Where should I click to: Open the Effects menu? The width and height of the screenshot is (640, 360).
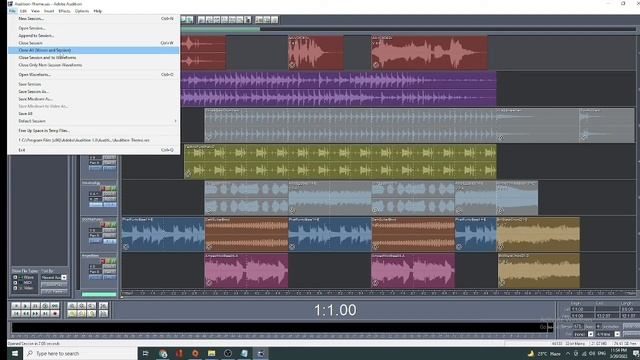[x=64, y=11]
